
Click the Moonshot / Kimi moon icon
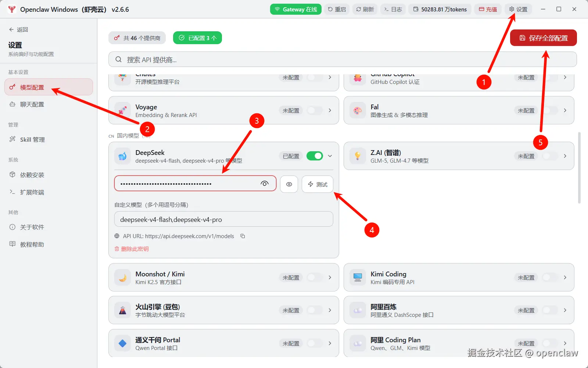coord(123,277)
